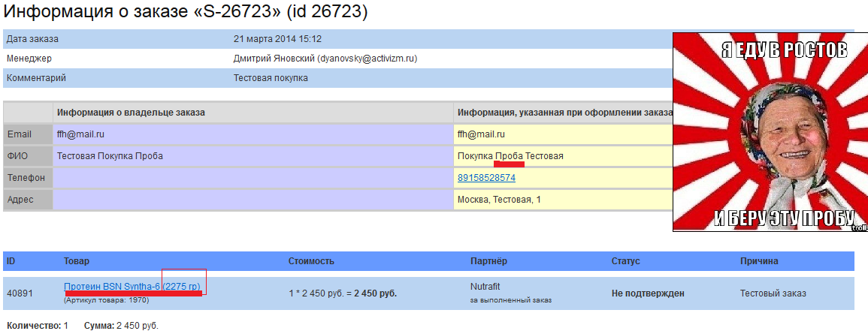
Task: Select the price cell 1 * 2 450 руб.
Action: [343, 293]
